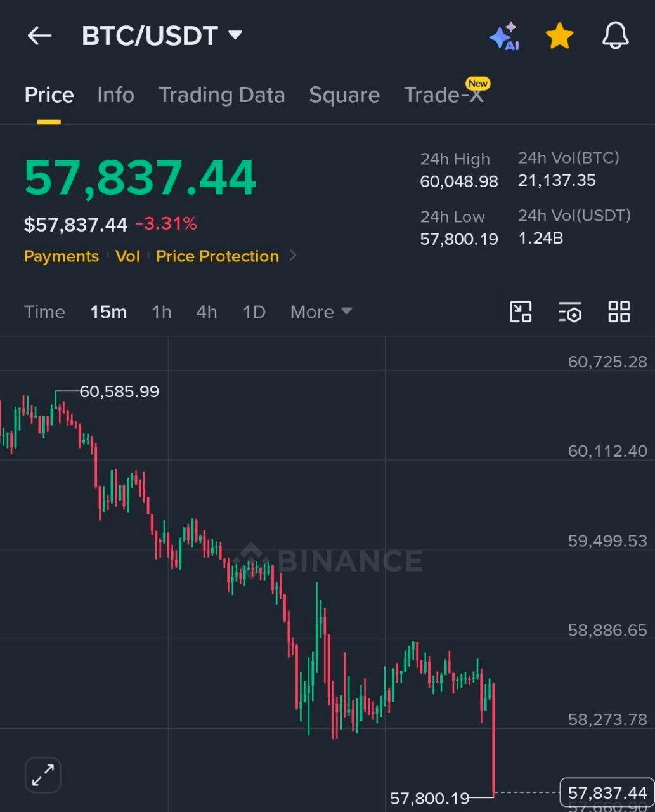
Task: Open chart drawing tools icon
Action: 521,311
